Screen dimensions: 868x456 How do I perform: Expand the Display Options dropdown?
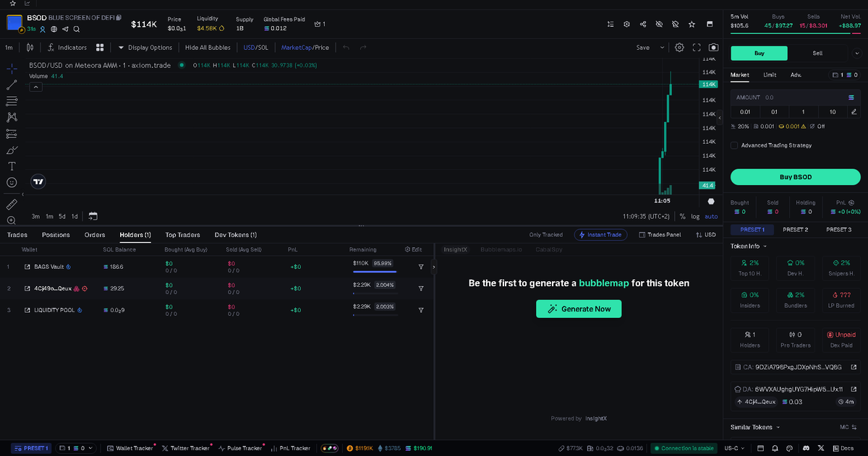coord(145,48)
